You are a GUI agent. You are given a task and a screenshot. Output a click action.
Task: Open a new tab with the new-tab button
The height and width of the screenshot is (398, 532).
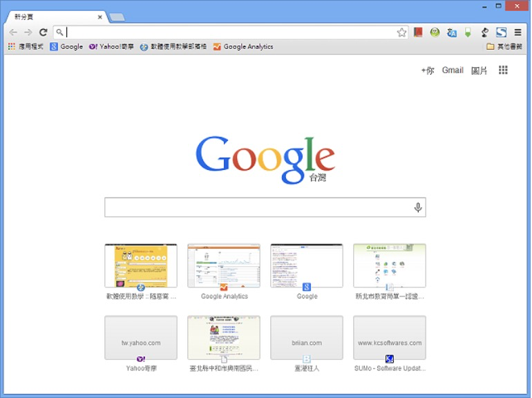coord(117,17)
